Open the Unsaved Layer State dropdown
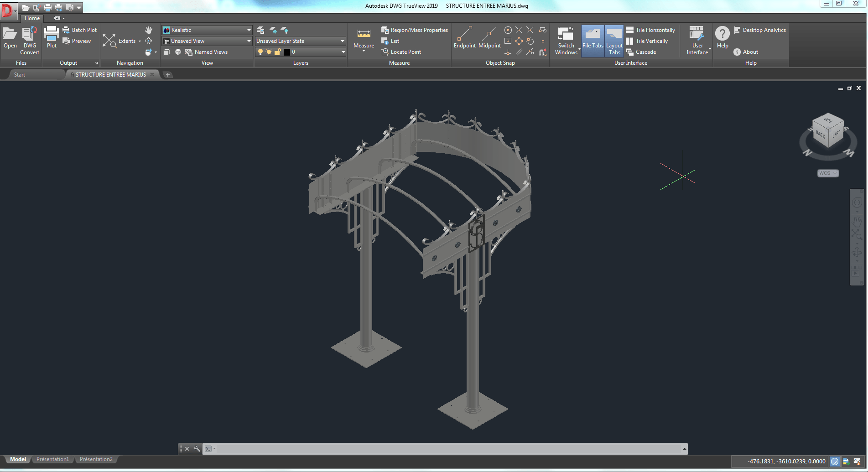This screenshot has width=868, height=472. [x=342, y=41]
